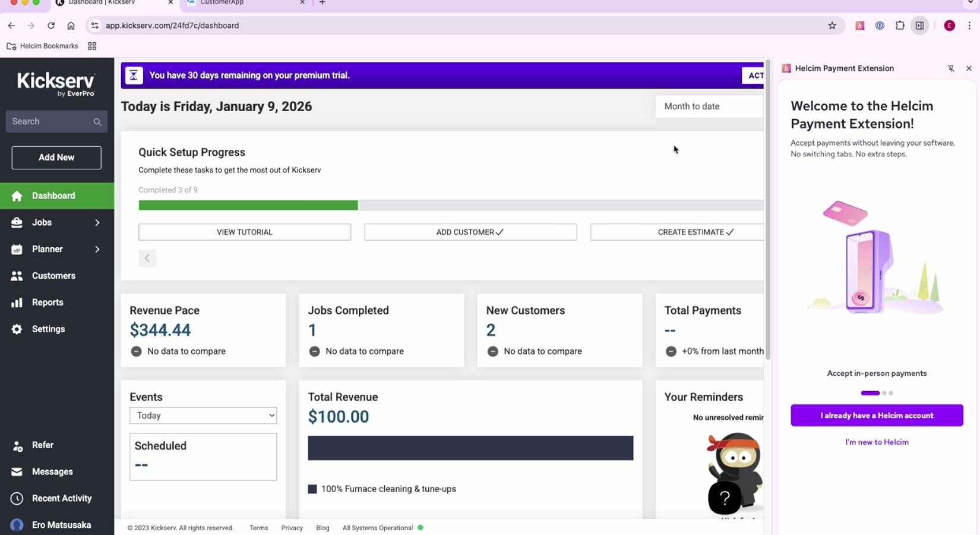Click the Quick Setup progress bar
980x535 pixels.
[450, 205]
